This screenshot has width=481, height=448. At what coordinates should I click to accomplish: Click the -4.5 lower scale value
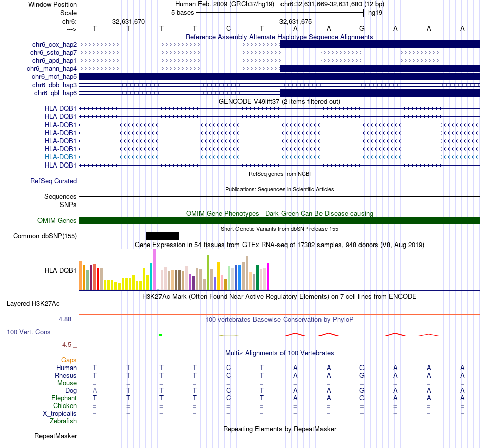66,345
